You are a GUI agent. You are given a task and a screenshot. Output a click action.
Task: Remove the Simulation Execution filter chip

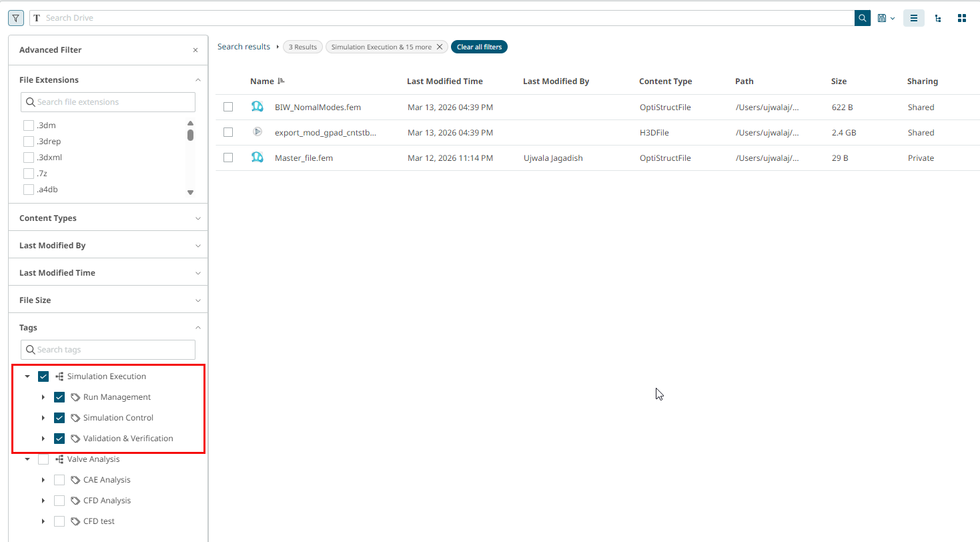(x=439, y=47)
